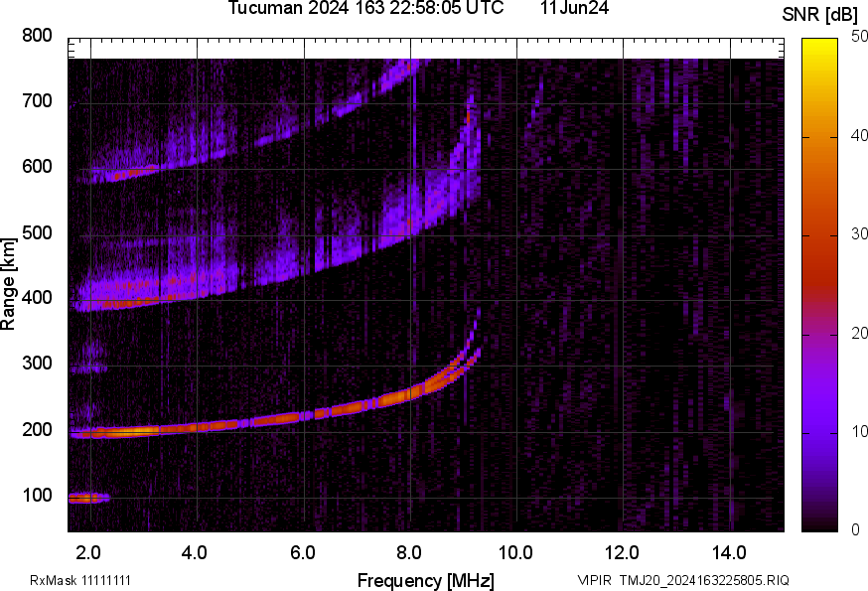Click the x-axis tick label 2.0
This screenshot has width=868, height=591.
[x=88, y=553]
